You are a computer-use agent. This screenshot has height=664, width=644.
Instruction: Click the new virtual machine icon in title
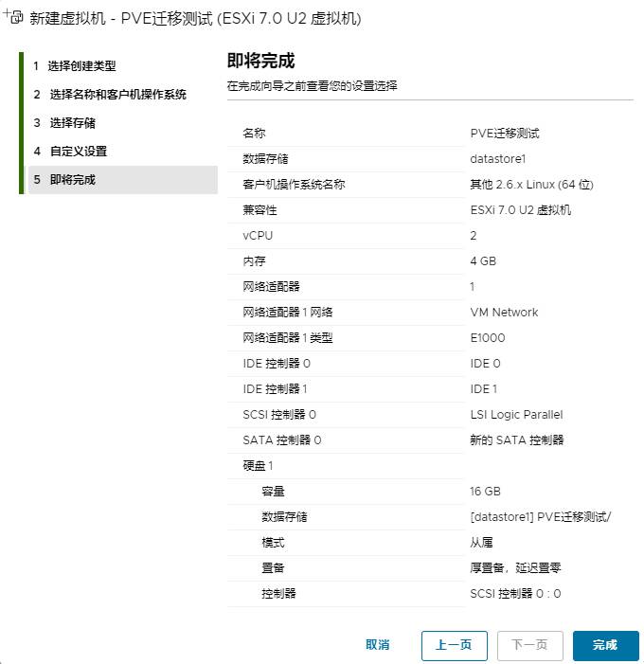[14, 16]
